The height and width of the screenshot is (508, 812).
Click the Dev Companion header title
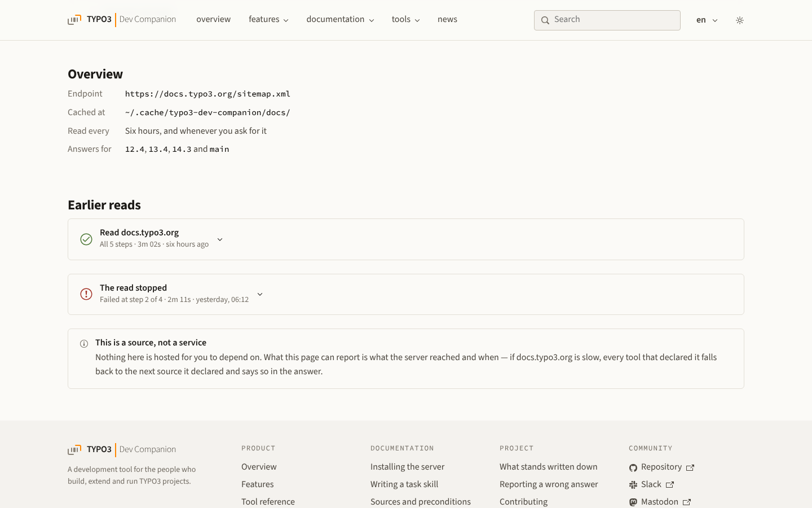pos(148,20)
